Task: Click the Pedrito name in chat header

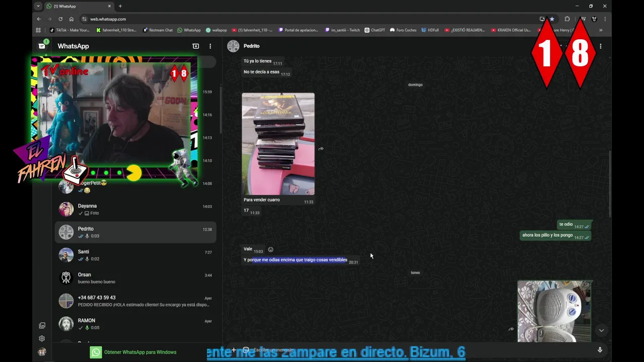Action: click(x=252, y=46)
